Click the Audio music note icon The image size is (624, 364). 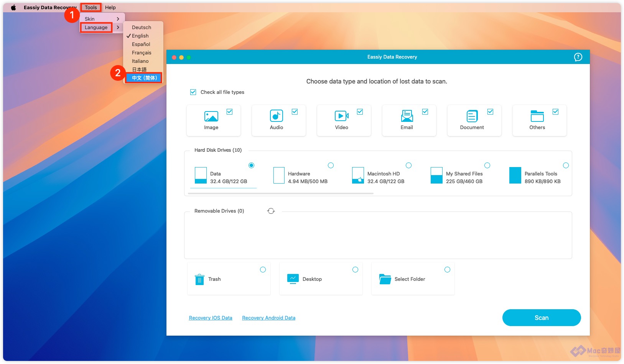point(277,116)
